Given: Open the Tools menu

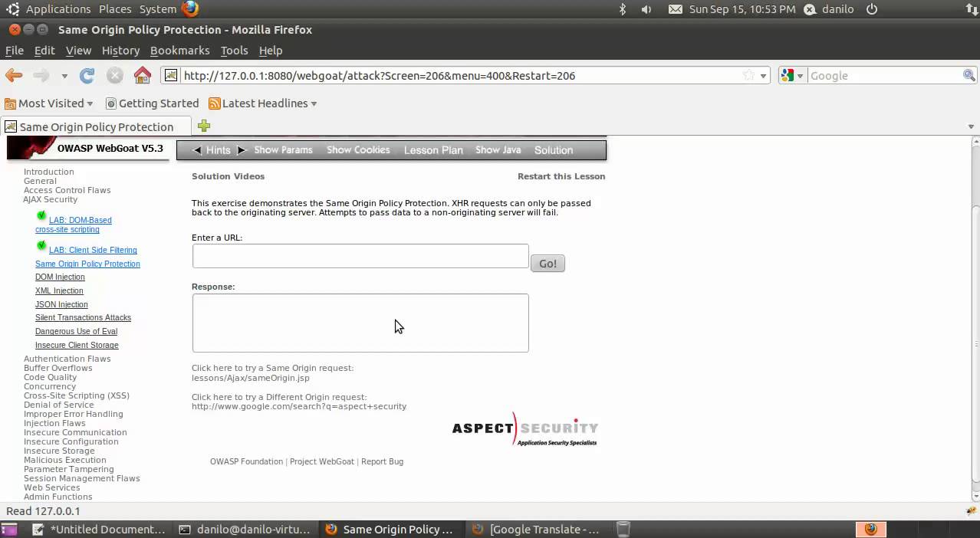Looking at the screenshot, I should (234, 51).
